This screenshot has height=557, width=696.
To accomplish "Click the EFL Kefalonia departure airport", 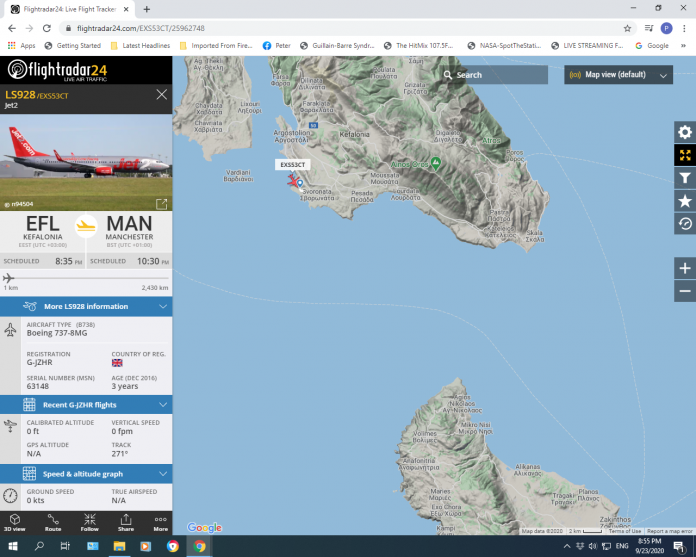I will click(43, 231).
